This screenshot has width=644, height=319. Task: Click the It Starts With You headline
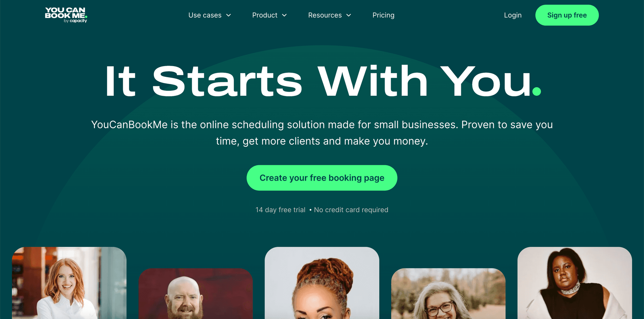tap(323, 81)
